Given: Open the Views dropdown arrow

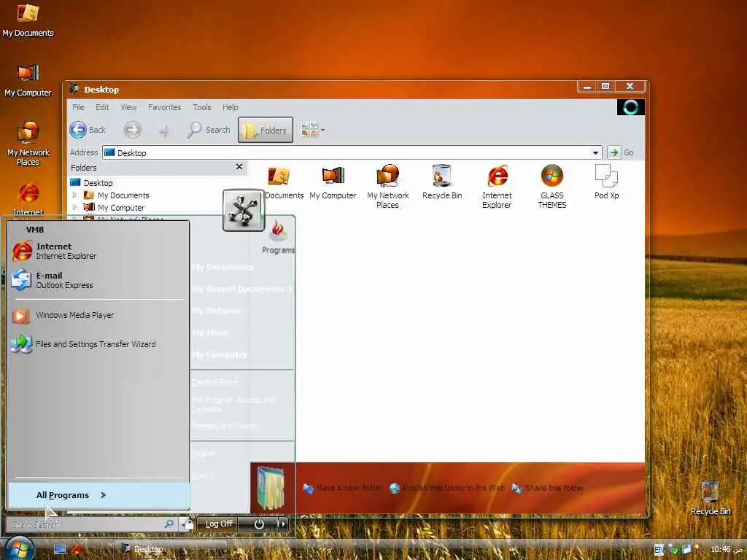Looking at the screenshot, I should point(323,130).
